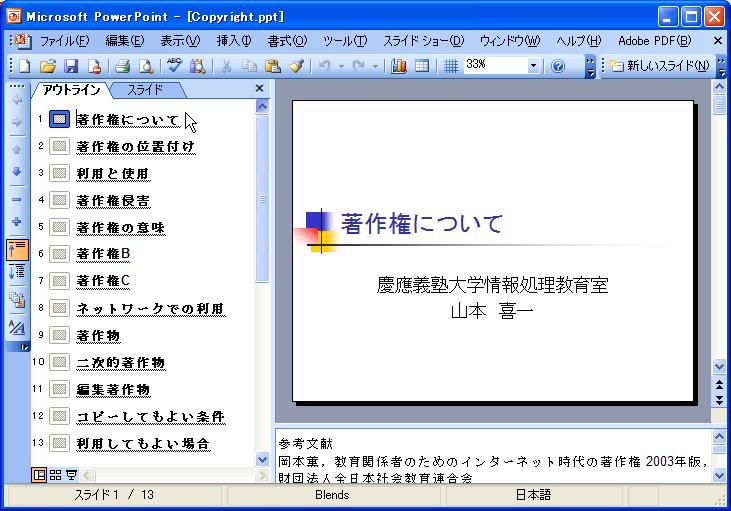Click subtitle 慶應義塾大学情報処理教育室

coord(492,285)
